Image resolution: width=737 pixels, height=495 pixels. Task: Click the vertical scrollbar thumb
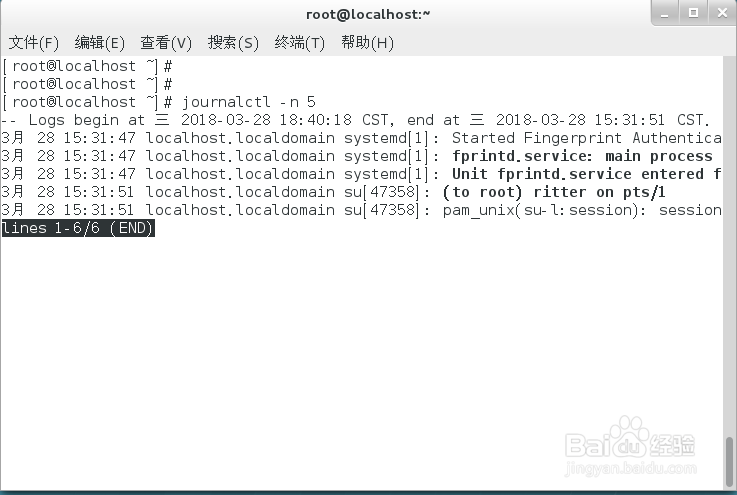coord(729,462)
